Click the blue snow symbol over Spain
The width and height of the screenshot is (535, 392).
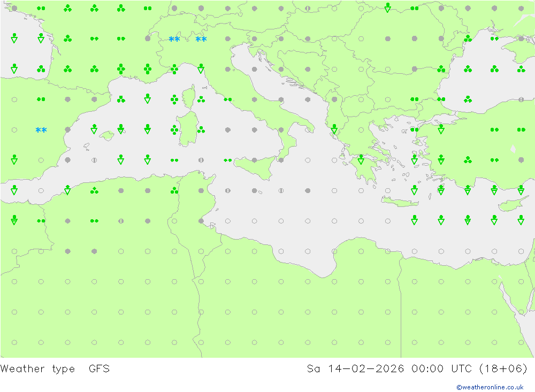point(41,130)
